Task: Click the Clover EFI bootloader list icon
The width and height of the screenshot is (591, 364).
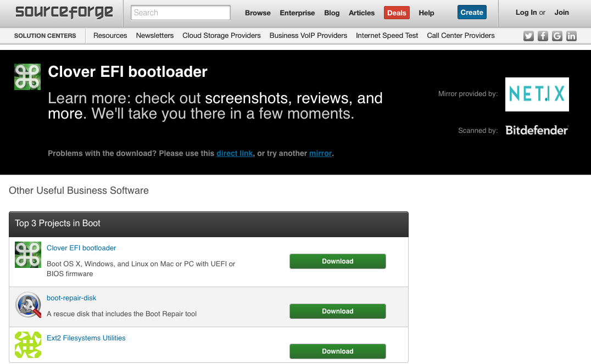Action: [x=28, y=255]
